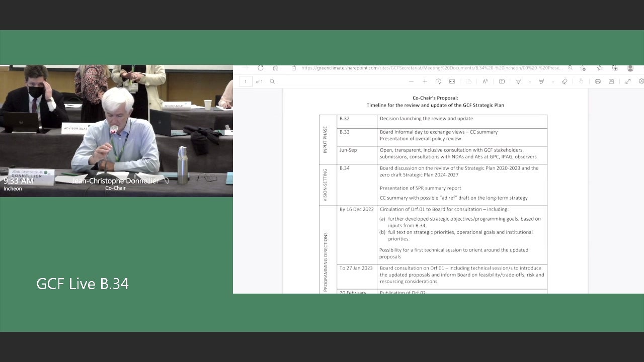Open the address bar zoom indicator
The height and width of the screenshot is (362, 644).
coord(570,68)
